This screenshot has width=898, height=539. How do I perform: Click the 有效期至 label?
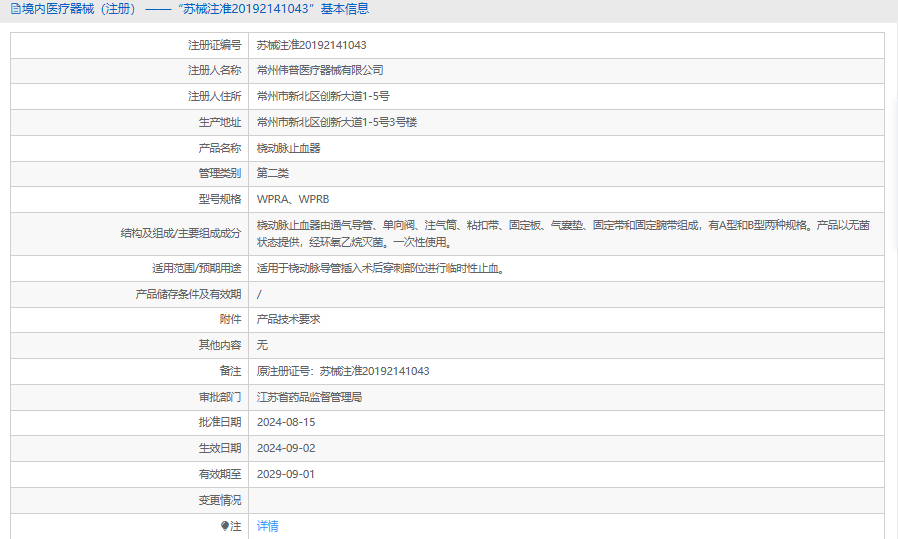pos(220,474)
